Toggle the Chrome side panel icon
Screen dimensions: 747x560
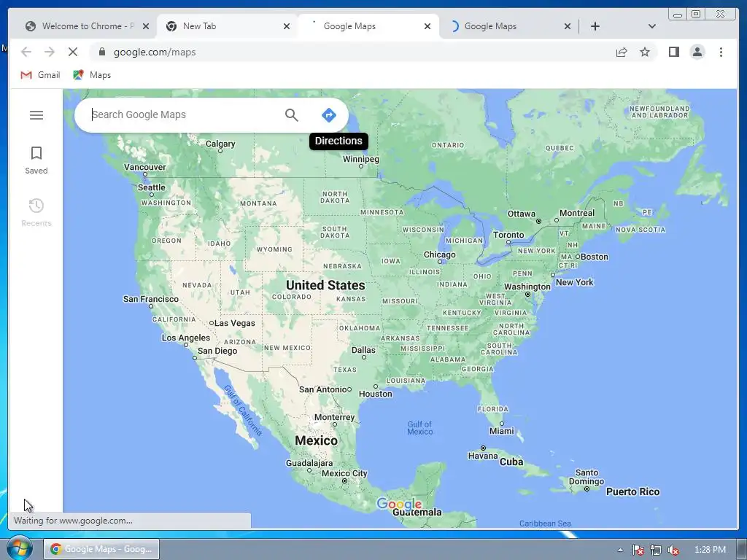point(673,52)
